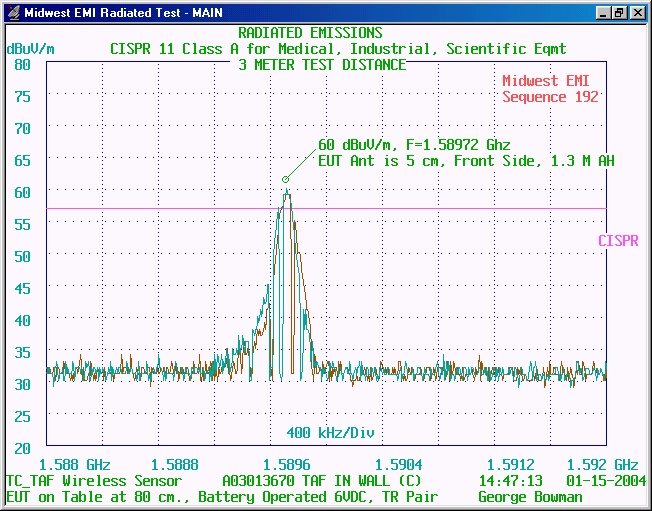
Task: Click the RADIATED EMISSIONS chart title
Action: coord(310,33)
